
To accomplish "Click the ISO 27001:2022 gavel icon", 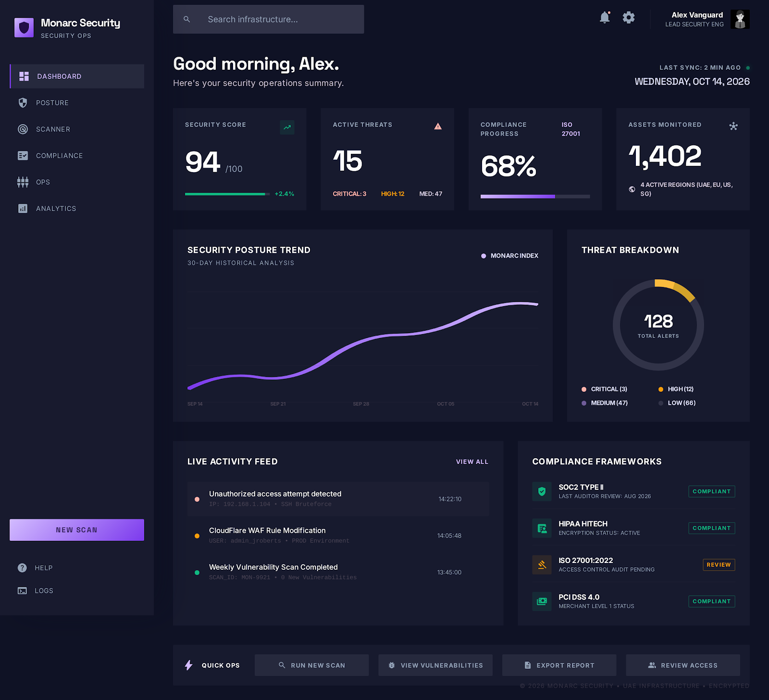I will click(x=542, y=565).
